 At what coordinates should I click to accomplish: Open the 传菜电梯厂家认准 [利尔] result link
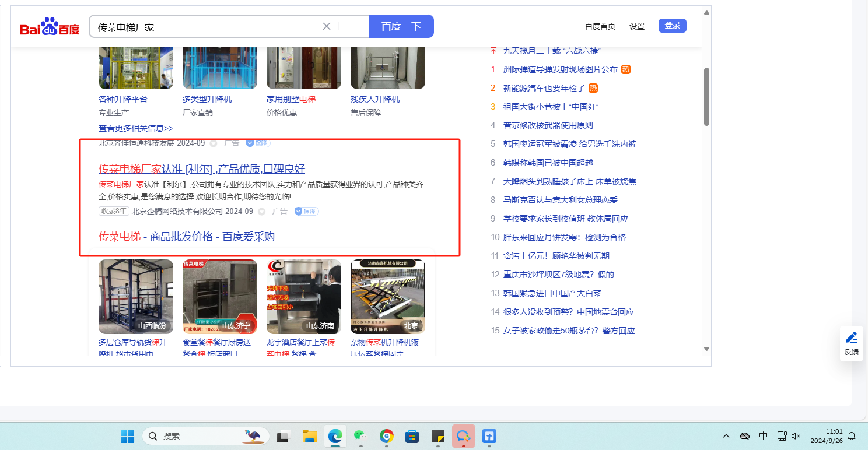tap(202, 169)
